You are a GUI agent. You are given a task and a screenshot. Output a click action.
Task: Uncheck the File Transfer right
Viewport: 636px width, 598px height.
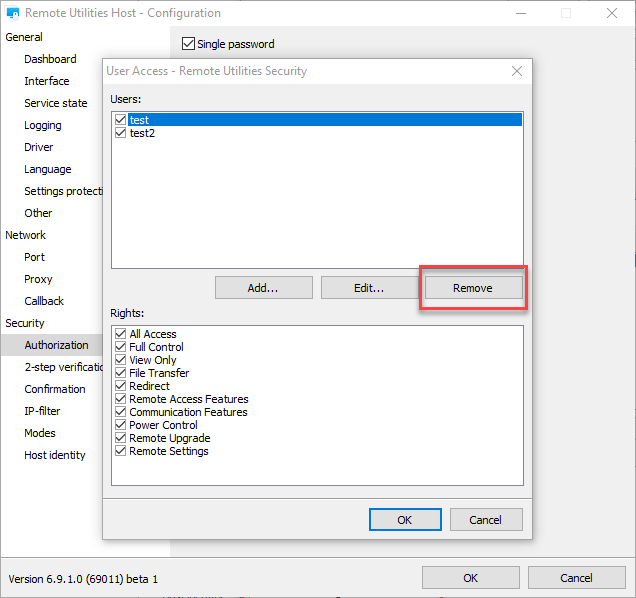pyautogui.click(x=121, y=373)
